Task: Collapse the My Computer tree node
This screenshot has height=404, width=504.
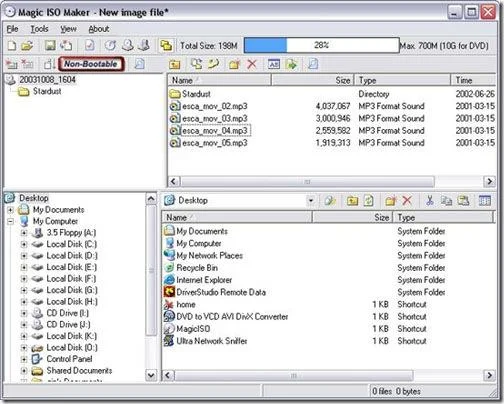Action: (x=10, y=221)
